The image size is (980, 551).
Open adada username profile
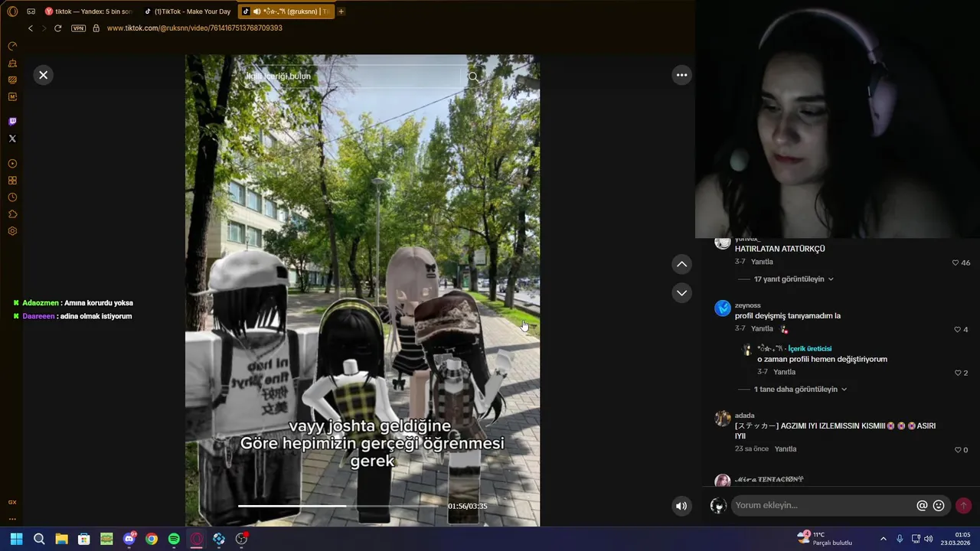click(745, 416)
